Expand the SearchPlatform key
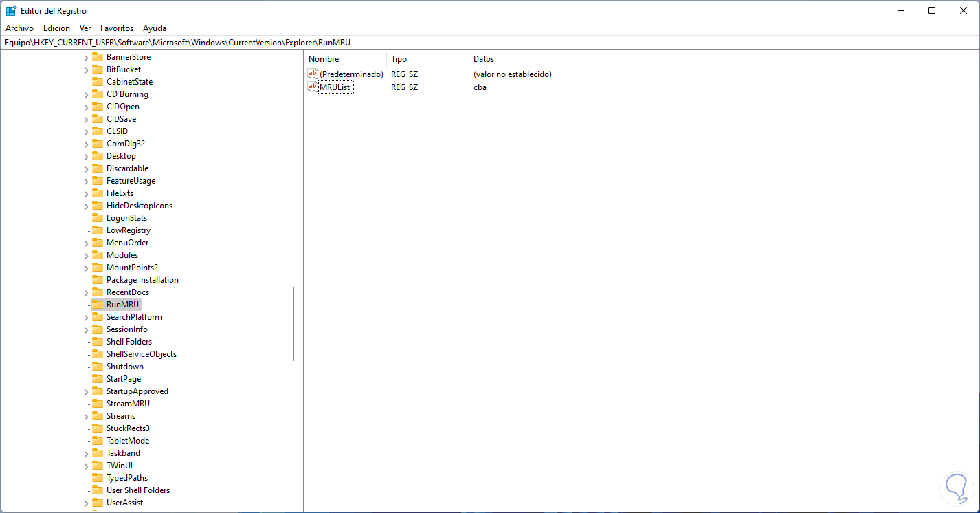Image resolution: width=980 pixels, height=513 pixels. (86, 317)
